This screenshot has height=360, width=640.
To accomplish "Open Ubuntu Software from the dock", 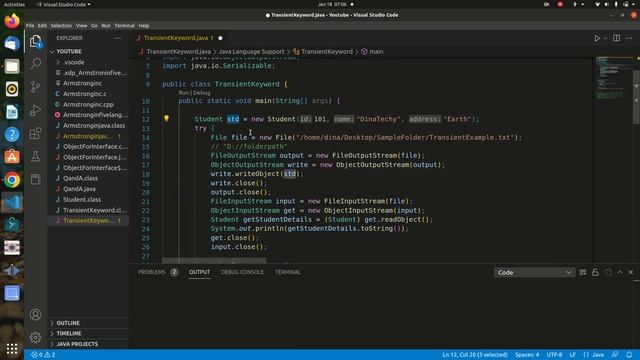I will [x=12, y=157].
